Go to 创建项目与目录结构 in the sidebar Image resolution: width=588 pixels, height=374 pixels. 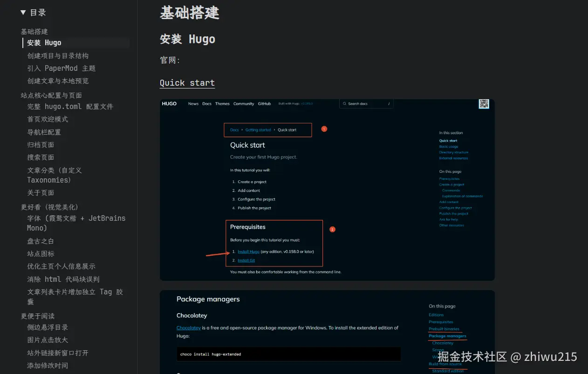coord(58,56)
